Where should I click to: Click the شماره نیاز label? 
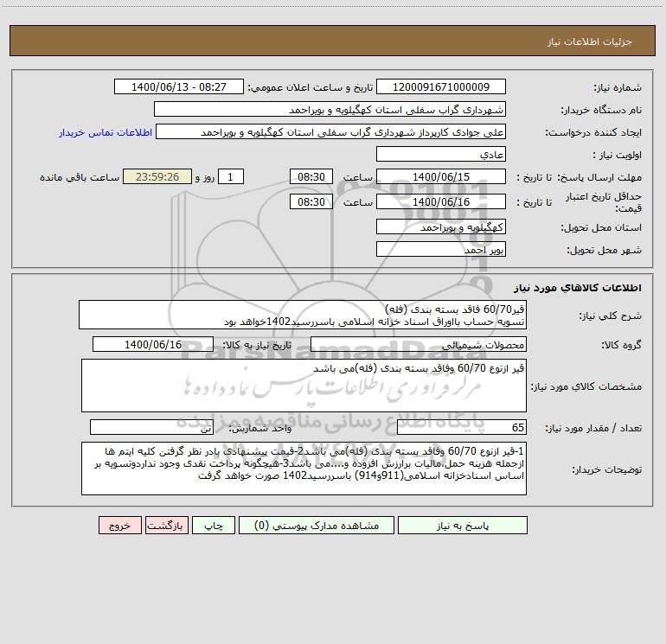point(618,87)
